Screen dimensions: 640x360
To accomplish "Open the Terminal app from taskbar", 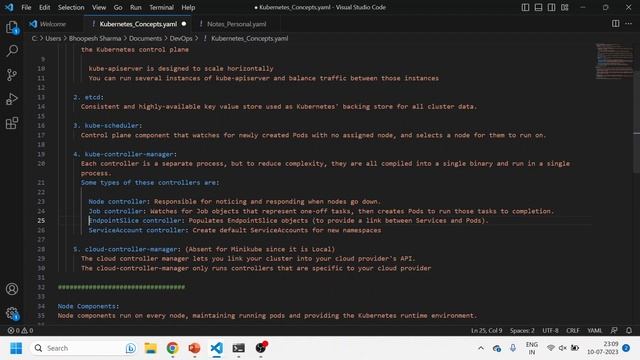I will (238, 348).
